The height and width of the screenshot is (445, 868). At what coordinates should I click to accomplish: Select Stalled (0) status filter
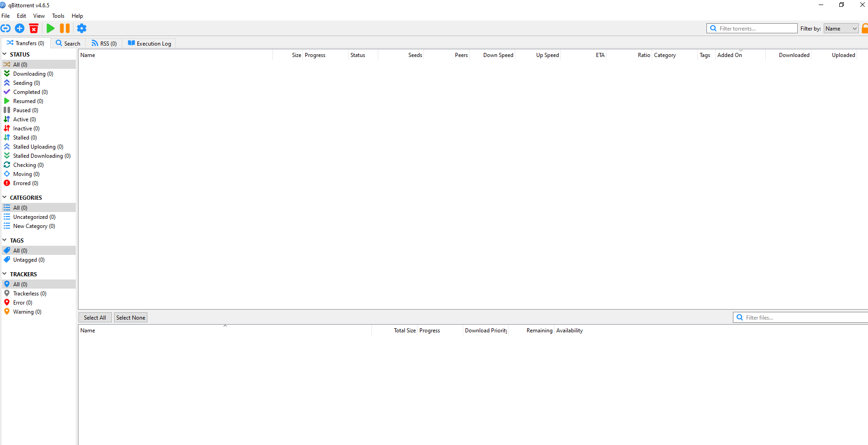click(39, 137)
